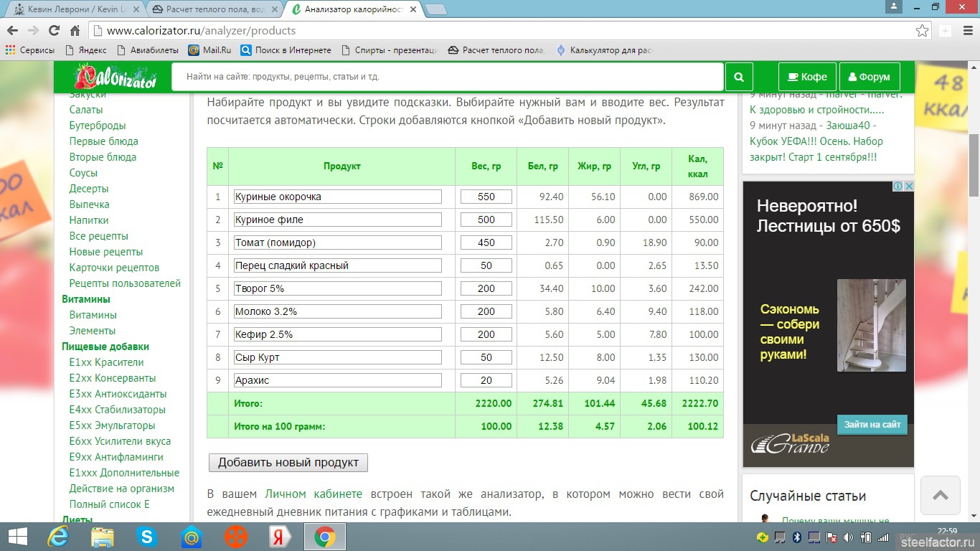Edit Сыр Курт product field

[x=338, y=357]
